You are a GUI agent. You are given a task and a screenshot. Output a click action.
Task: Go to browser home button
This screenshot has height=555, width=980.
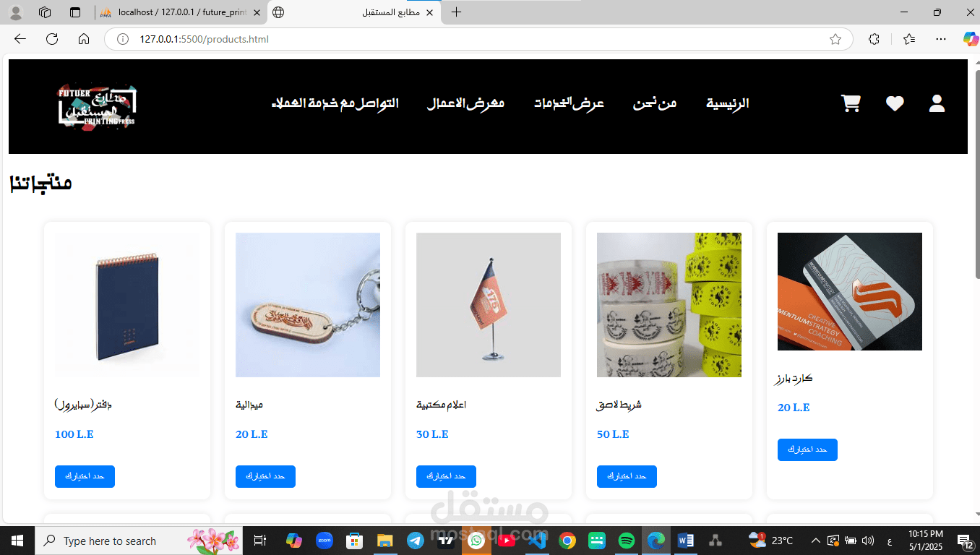point(84,39)
